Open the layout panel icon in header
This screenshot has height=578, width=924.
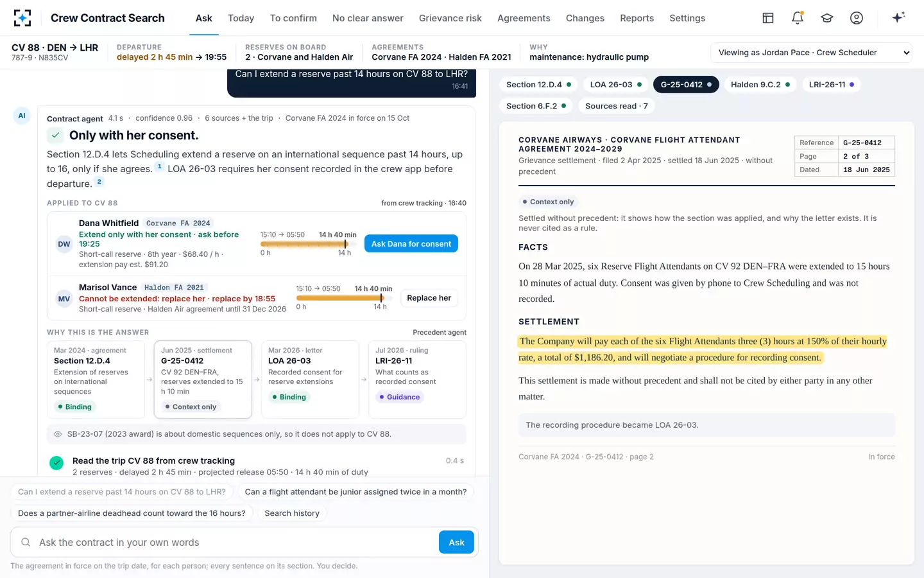coord(767,18)
